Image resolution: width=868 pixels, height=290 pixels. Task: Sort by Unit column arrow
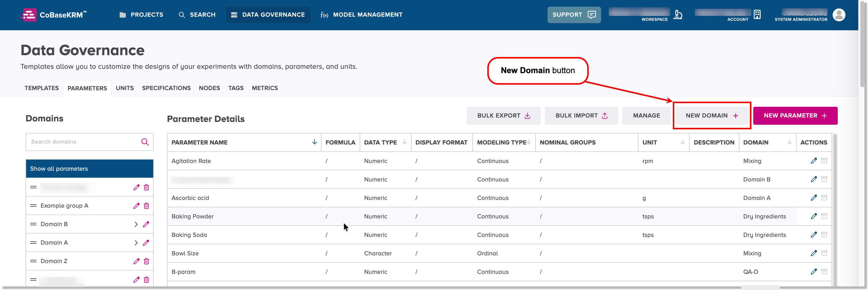[682, 142]
